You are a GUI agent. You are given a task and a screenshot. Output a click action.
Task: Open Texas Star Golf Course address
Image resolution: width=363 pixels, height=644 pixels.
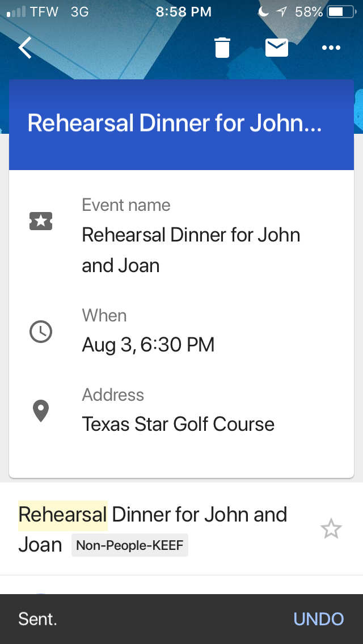[178, 424]
